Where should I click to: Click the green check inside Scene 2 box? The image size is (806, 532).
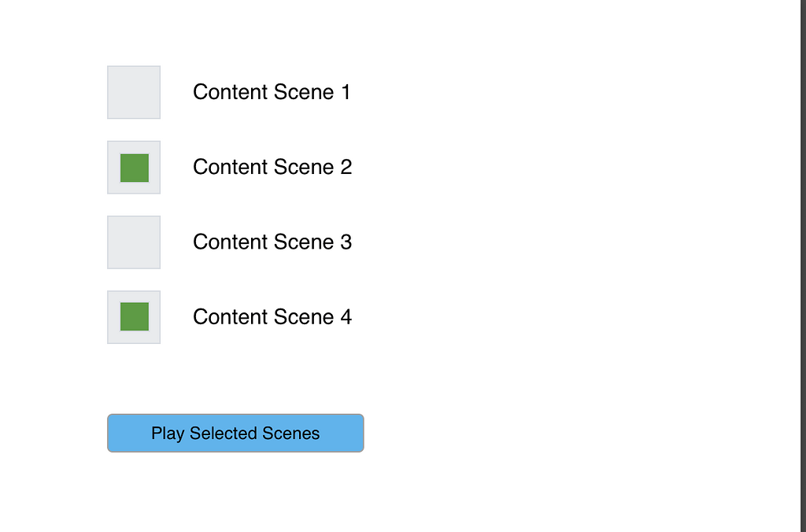pyautogui.click(x=133, y=167)
